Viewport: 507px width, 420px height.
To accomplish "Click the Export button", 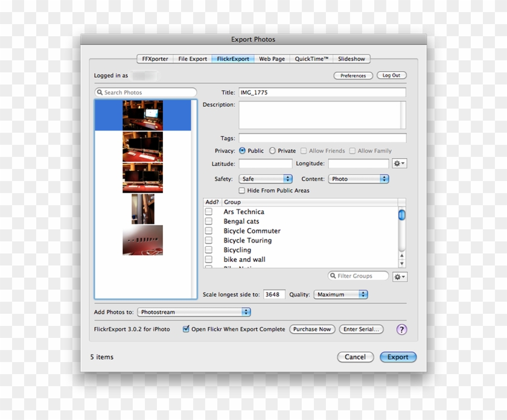I will point(398,357).
